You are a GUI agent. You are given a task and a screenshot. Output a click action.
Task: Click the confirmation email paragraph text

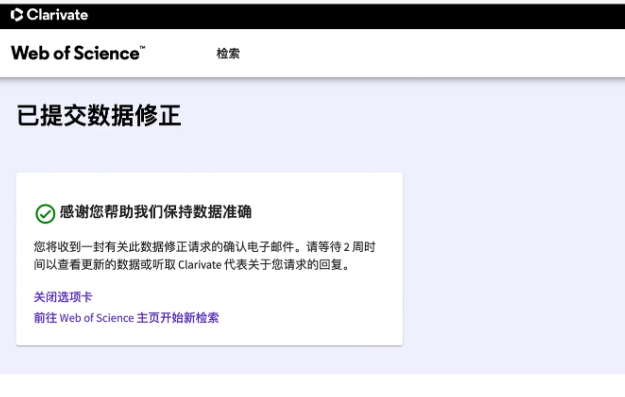click(204, 255)
